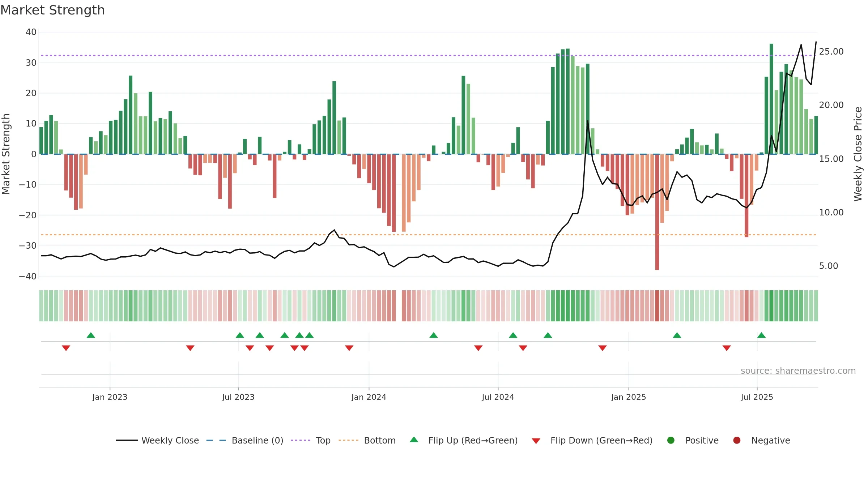Toggle Flip Down (Green→Red) legend entry
Image resolution: width=868 pixels, height=488 pixels.
pyautogui.click(x=592, y=440)
